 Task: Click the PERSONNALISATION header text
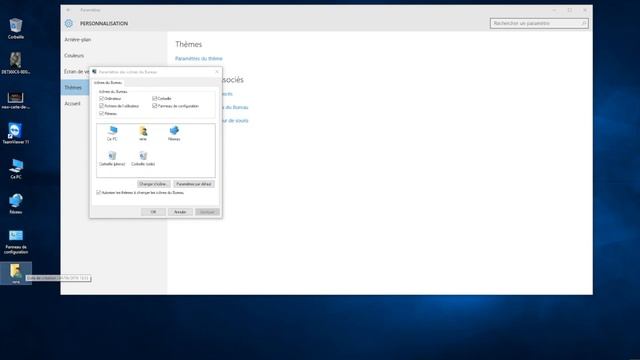(x=104, y=24)
